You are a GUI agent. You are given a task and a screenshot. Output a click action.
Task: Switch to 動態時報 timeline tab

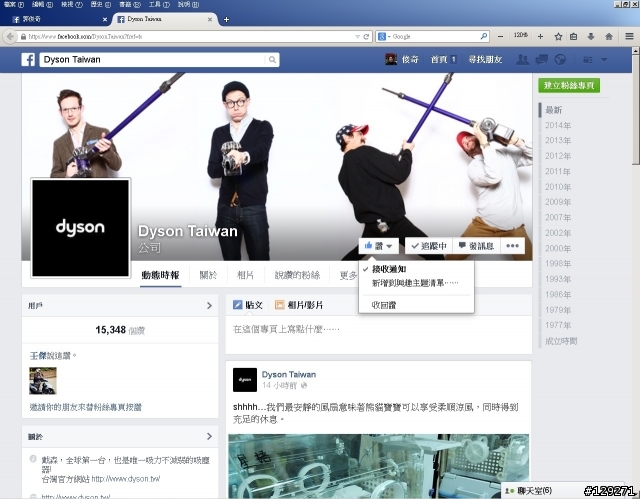click(160, 275)
